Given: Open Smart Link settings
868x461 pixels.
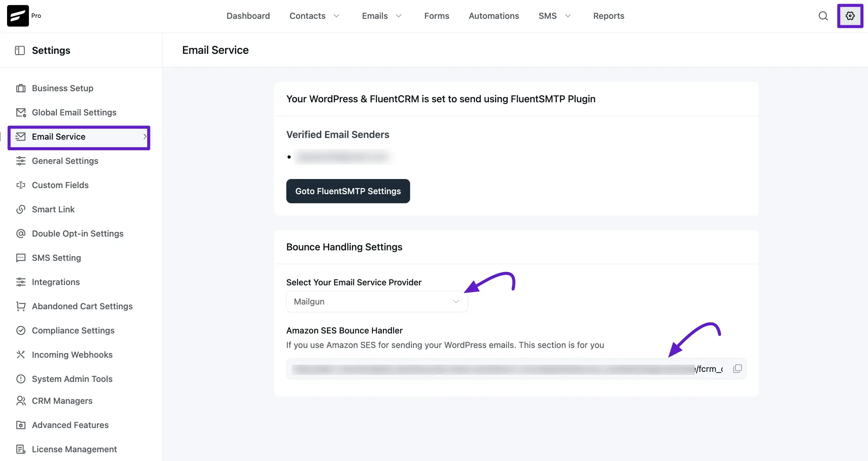Looking at the screenshot, I should click(x=53, y=210).
